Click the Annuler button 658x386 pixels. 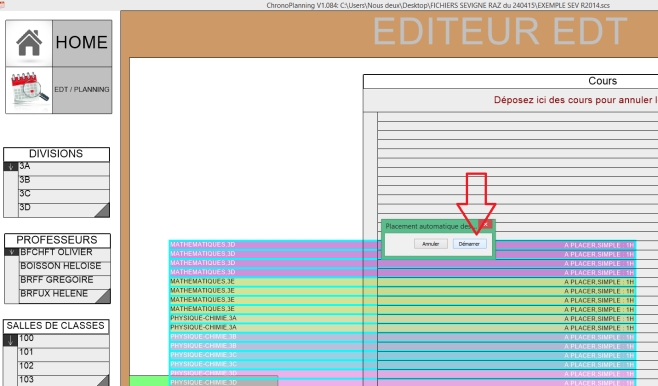431,244
